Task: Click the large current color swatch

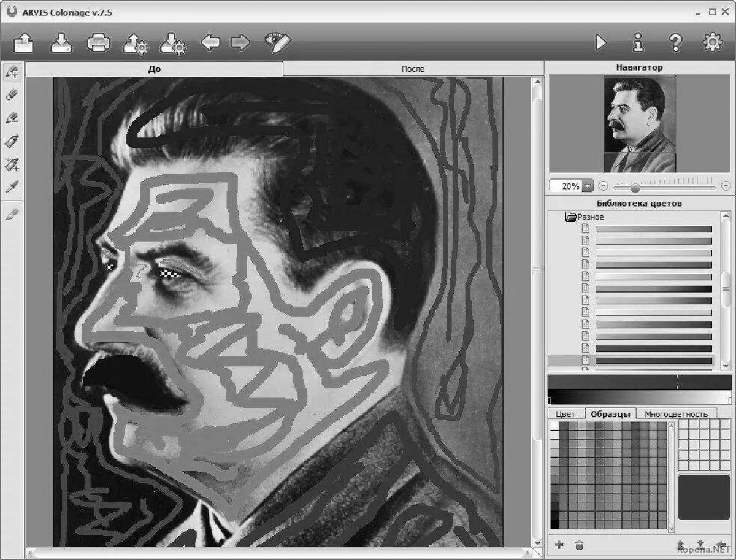Action: click(704, 497)
